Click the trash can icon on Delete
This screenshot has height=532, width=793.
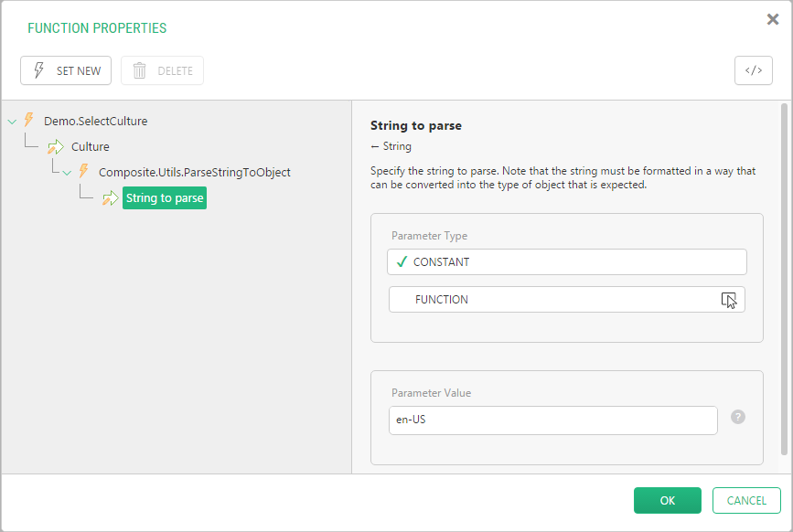(x=140, y=70)
